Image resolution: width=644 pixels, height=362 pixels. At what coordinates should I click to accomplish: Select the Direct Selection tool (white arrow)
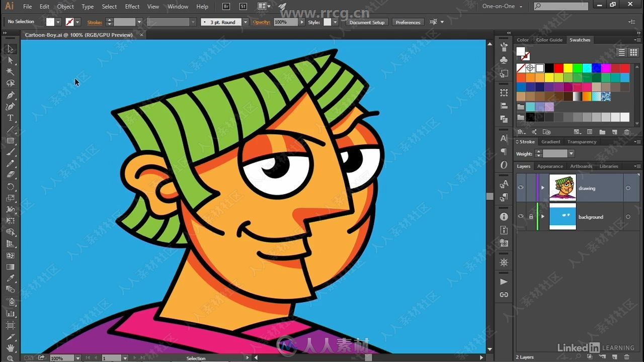[x=10, y=60]
